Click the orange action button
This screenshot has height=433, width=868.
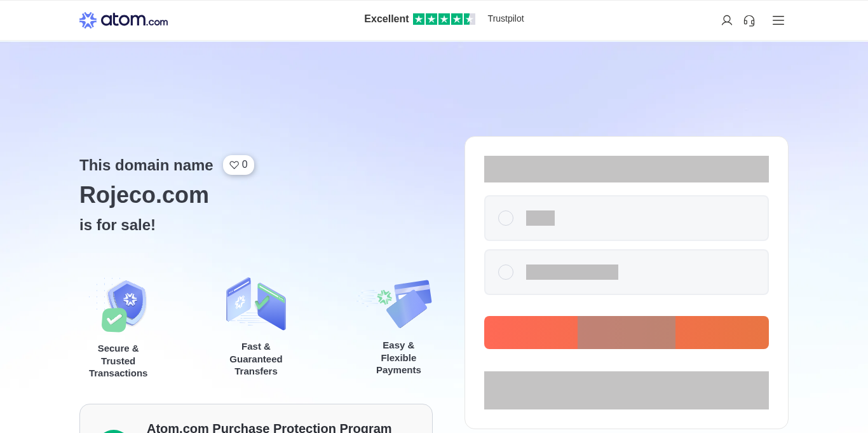tap(626, 333)
